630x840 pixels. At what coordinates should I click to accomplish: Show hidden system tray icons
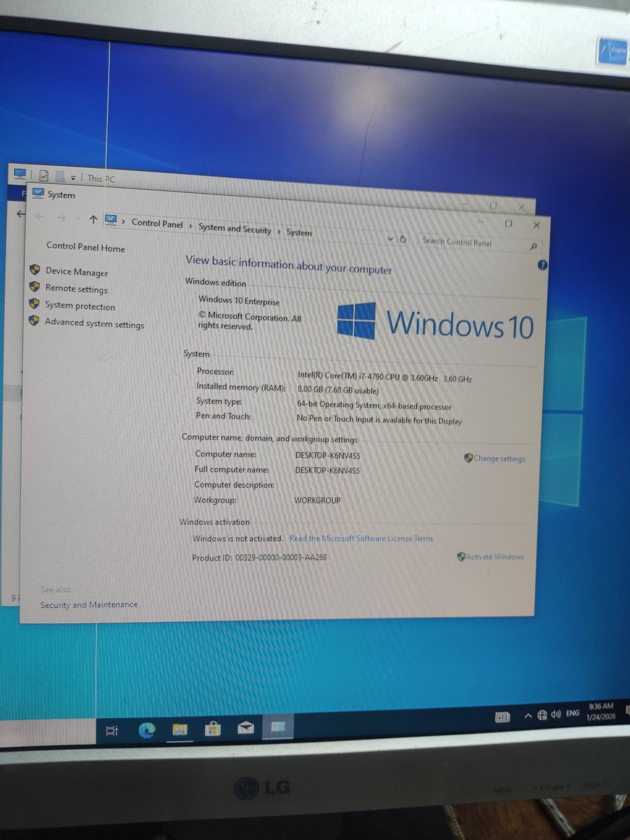coord(528,716)
